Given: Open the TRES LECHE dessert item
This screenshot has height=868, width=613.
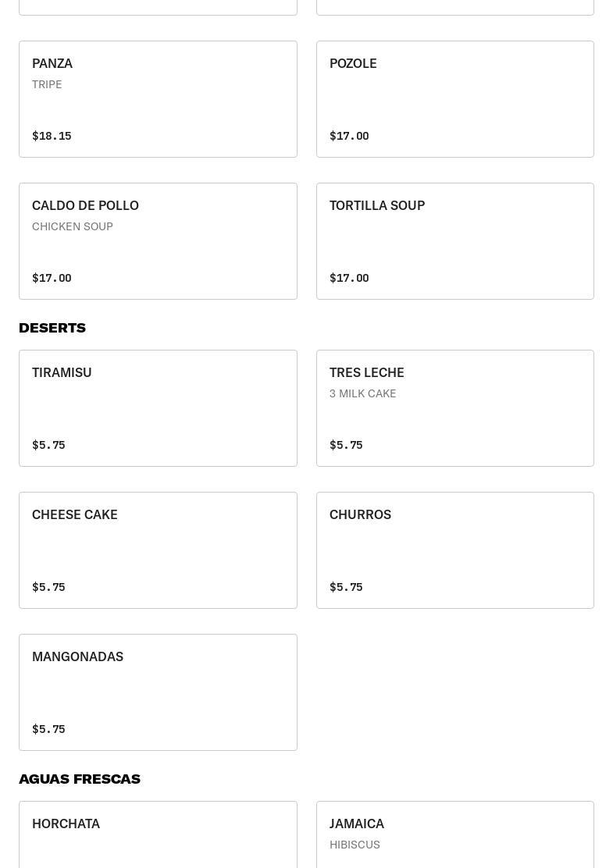Looking at the screenshot, I should (x=454, y=408).
